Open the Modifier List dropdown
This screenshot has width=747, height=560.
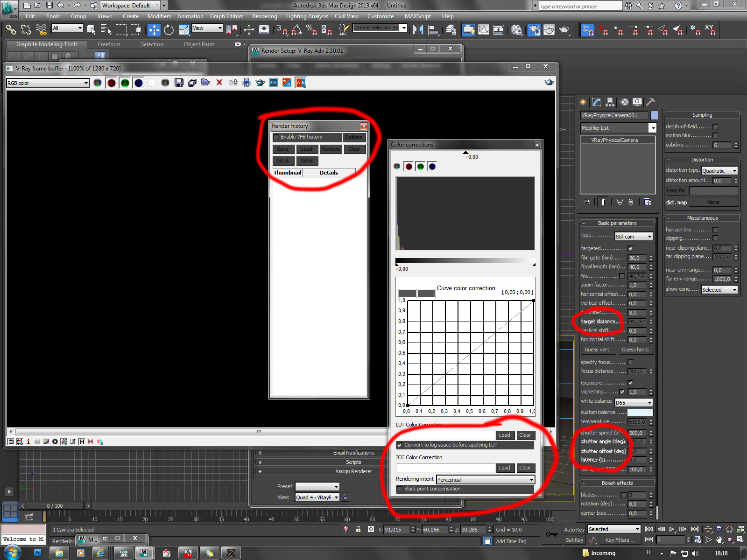click(x=619, y=128)
